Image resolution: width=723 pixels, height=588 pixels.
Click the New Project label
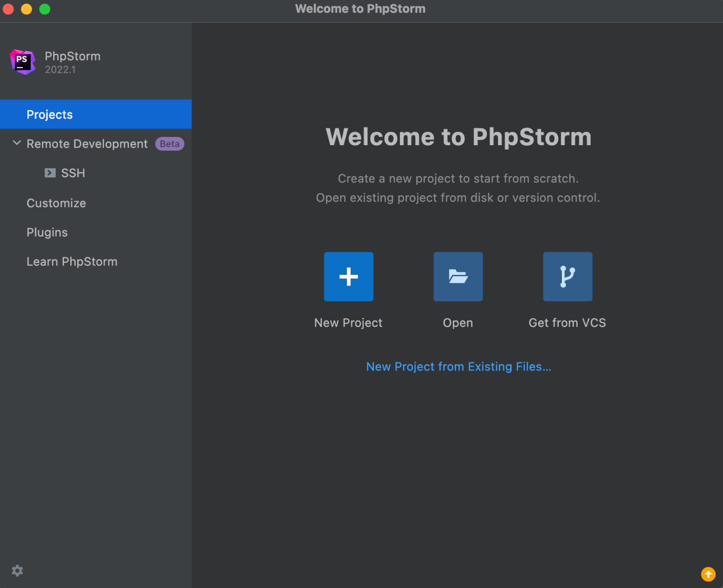[349, 323]
